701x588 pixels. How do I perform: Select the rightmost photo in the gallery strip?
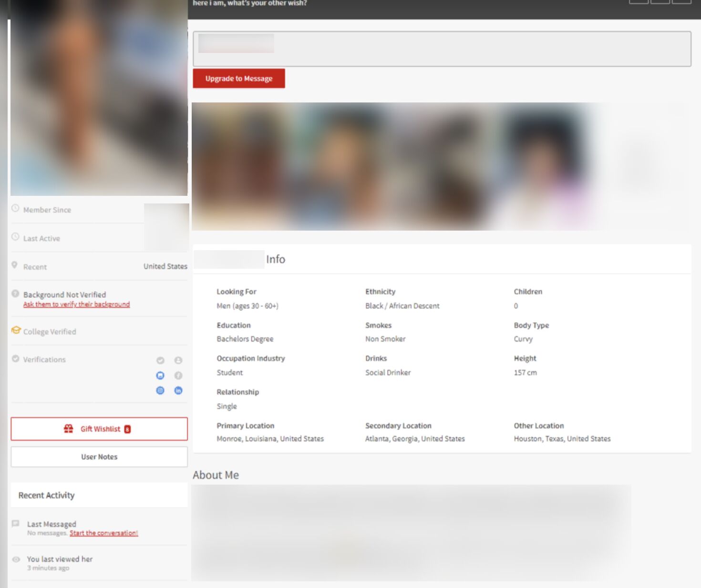644,166
